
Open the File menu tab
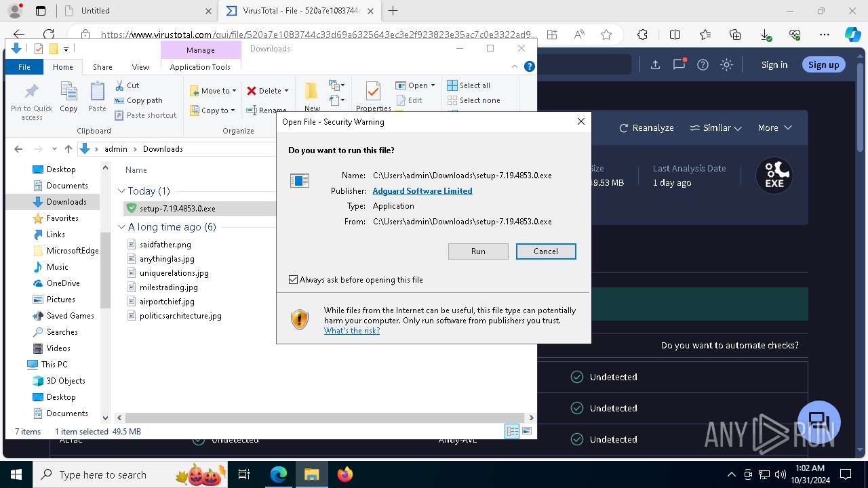(x=24, y=67)
